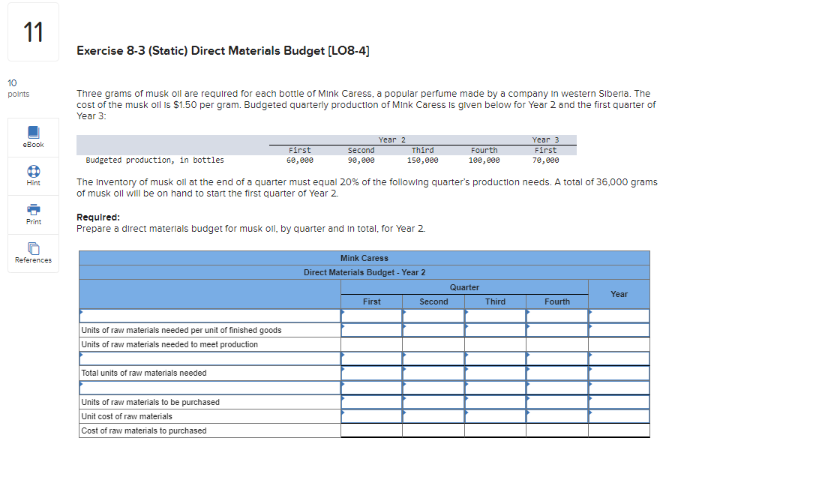Viewport: 831px width, 504px height.
Task: Click Second quarter units needed to meet production
Action: coord(433,344)
